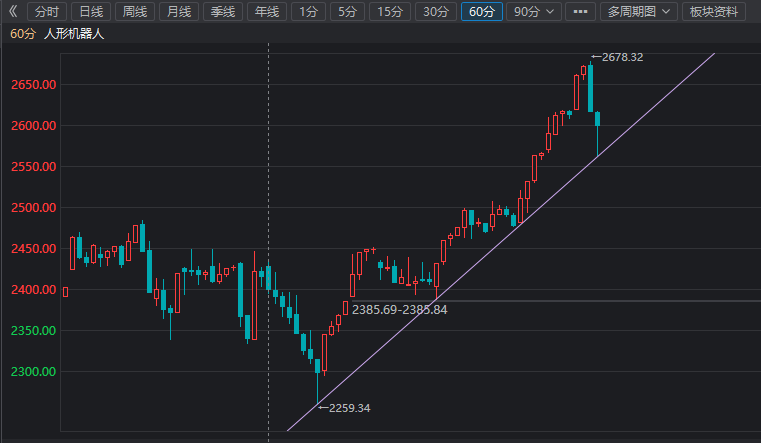761x443 pixels.
Task: Switch to 年线 yearly chart
Action: point(266,12)
